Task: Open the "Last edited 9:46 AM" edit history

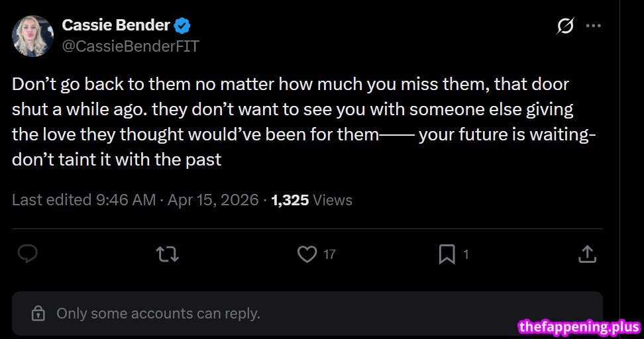Action: (83, 200)
